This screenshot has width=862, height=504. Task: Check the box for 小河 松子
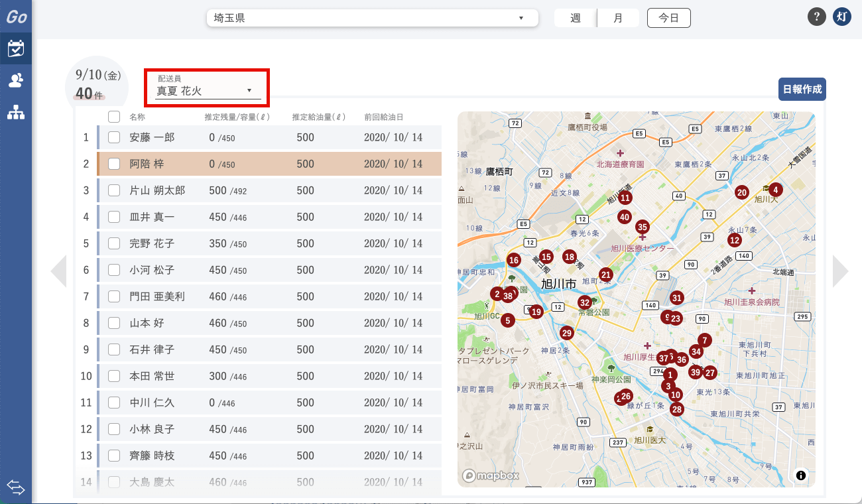114,270
